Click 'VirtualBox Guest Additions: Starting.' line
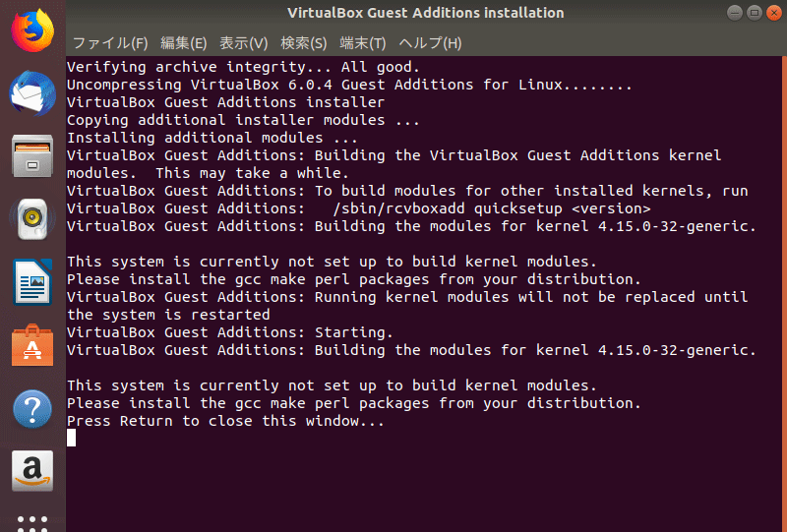The height and width of the screenshot is (532, 787). [x=230, y=332]
